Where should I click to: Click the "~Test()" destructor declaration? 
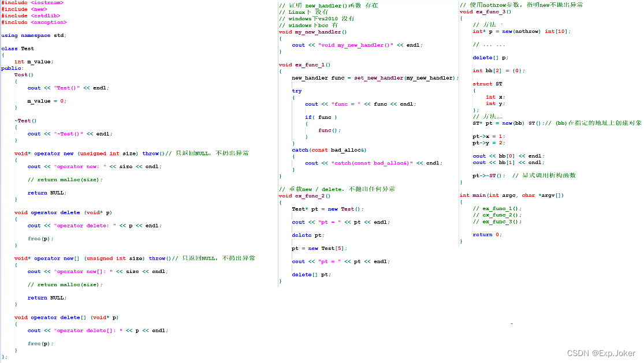(x=25, y=121)
